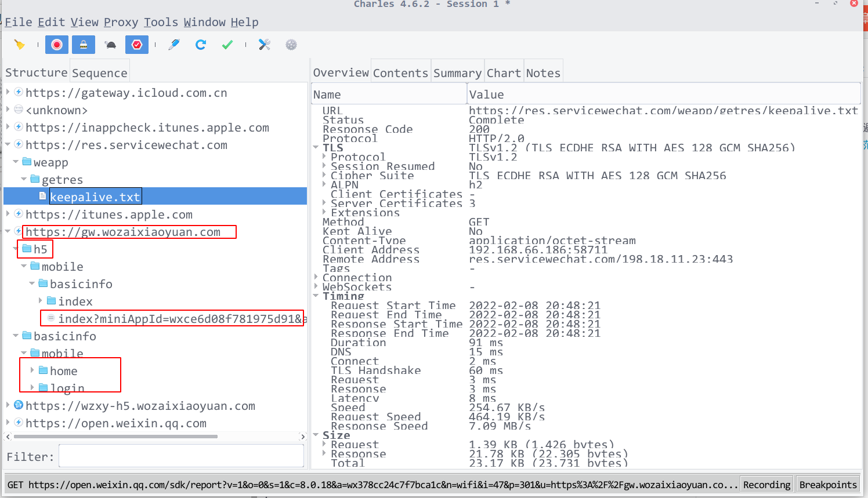
Task: Open the Proxy menu
Action: click(x=121, y=22)
